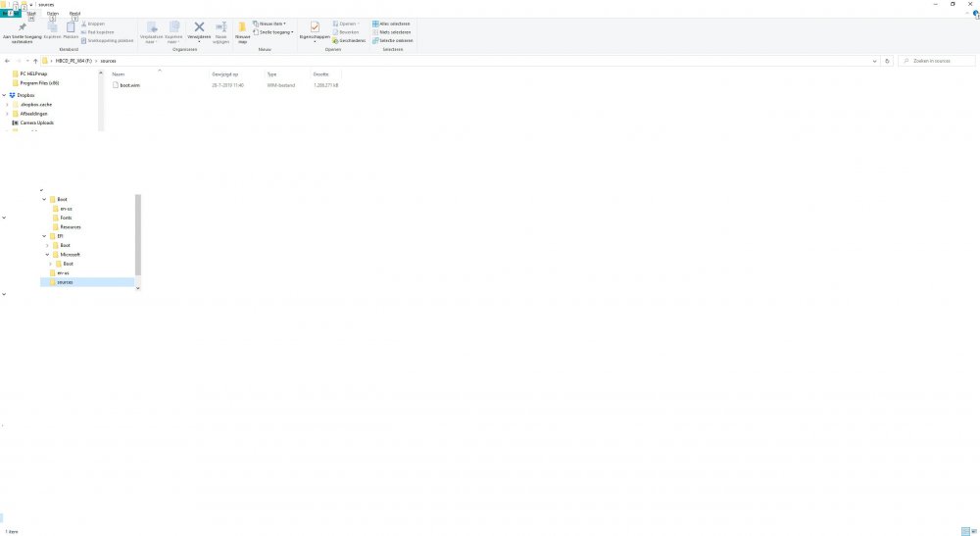
Task: Click the Plakken ribbon icon
Action: tap(71, 30)
